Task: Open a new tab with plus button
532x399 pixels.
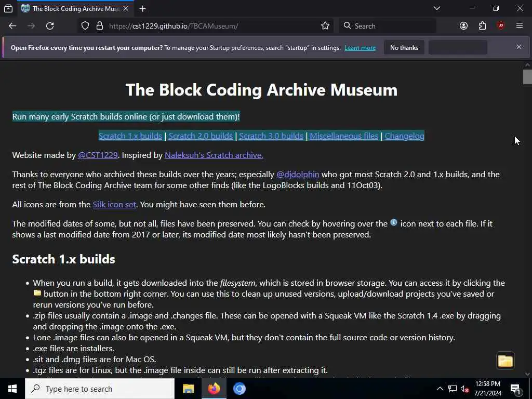Action: pos(143,8)
